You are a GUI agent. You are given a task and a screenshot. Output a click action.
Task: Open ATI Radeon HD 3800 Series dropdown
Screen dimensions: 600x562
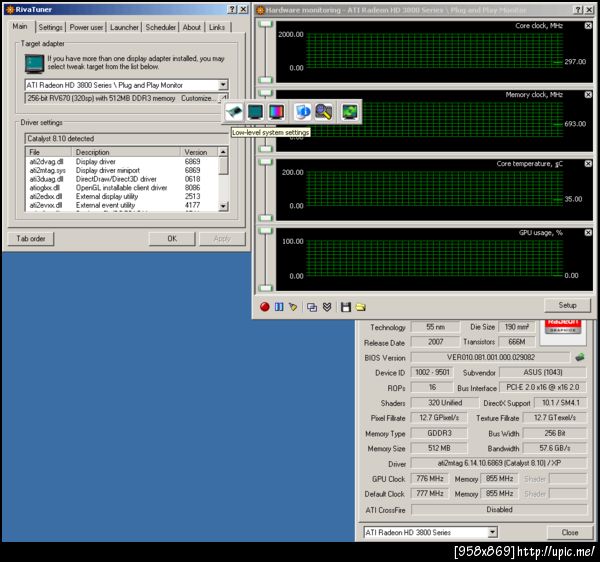point(492,532)
